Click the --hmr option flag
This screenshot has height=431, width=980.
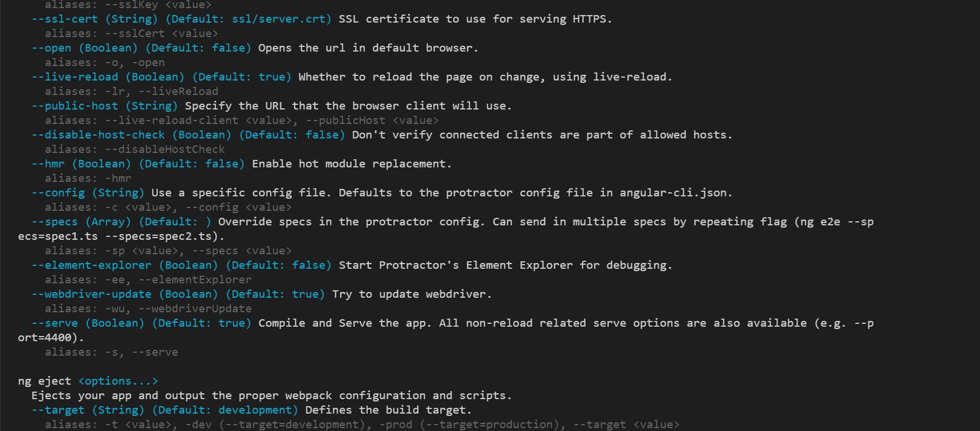[48, 164]
